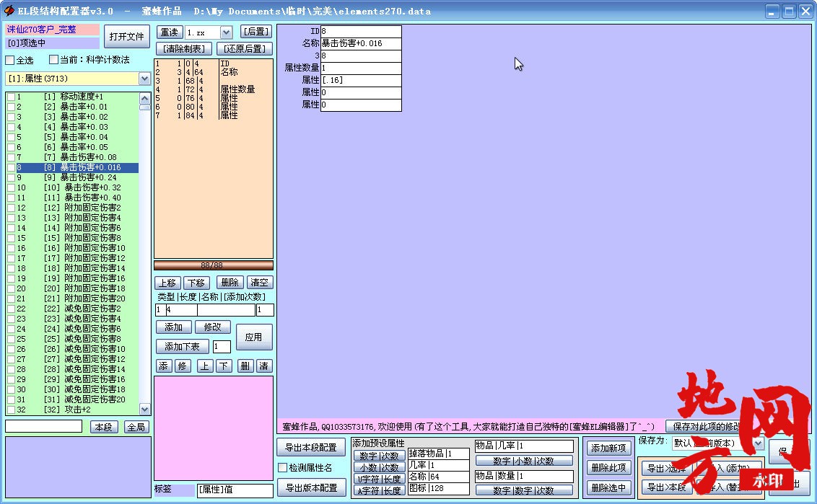The height and width of the screenshot is (504, 817).
Task: Click the 重读 button
Action: click(170, 32)
